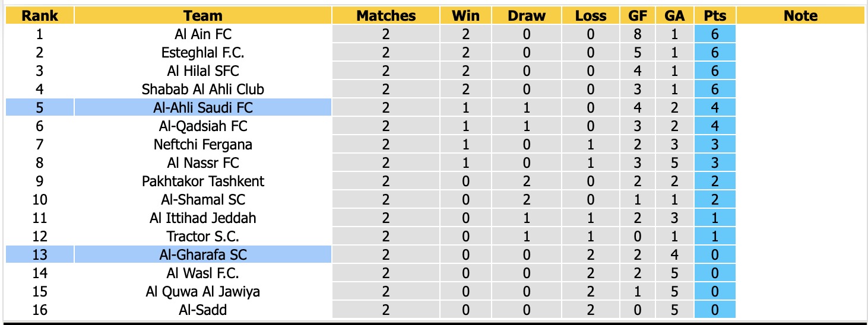Image resolution: width=868 pixels, height=325 pixels.
Task: Click the Al Hilal SFC team name
Action: pyautogui.click(x=203, y=71)
